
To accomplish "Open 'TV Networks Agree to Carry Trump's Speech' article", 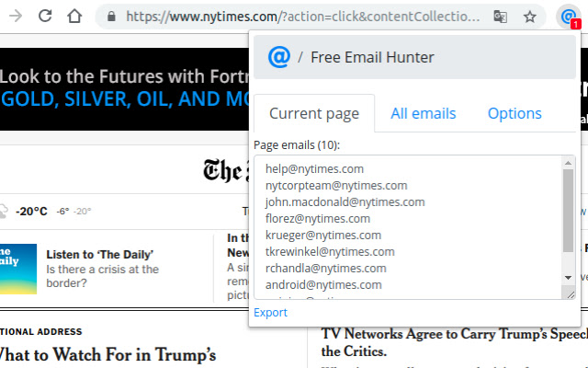I will click(x=455, y=342).
